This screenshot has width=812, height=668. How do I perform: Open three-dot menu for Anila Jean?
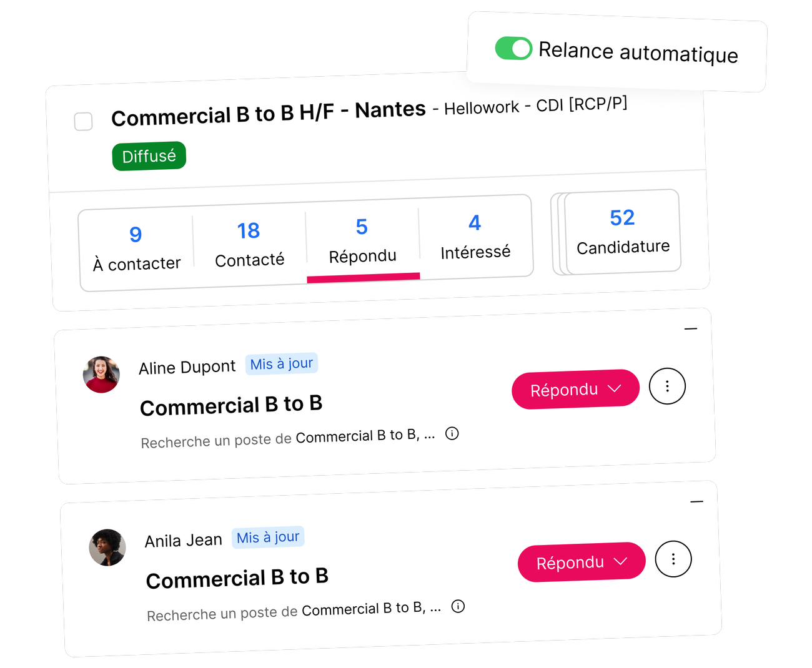pos(673,559)
